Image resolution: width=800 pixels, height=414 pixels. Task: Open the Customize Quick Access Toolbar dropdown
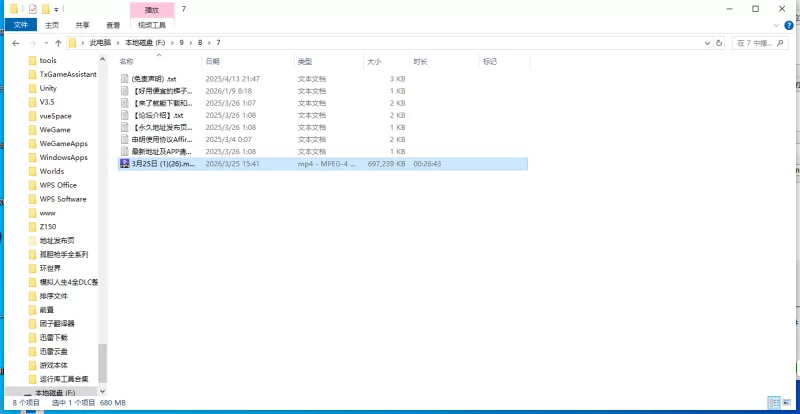click(x=56, y=9)
